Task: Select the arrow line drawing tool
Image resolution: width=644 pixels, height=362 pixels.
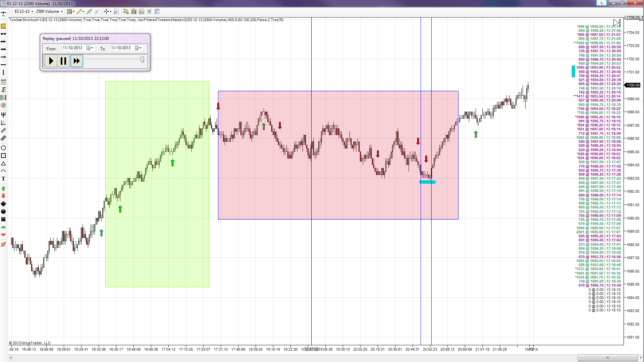Action: pyautogui.click(x=3, y=57)
